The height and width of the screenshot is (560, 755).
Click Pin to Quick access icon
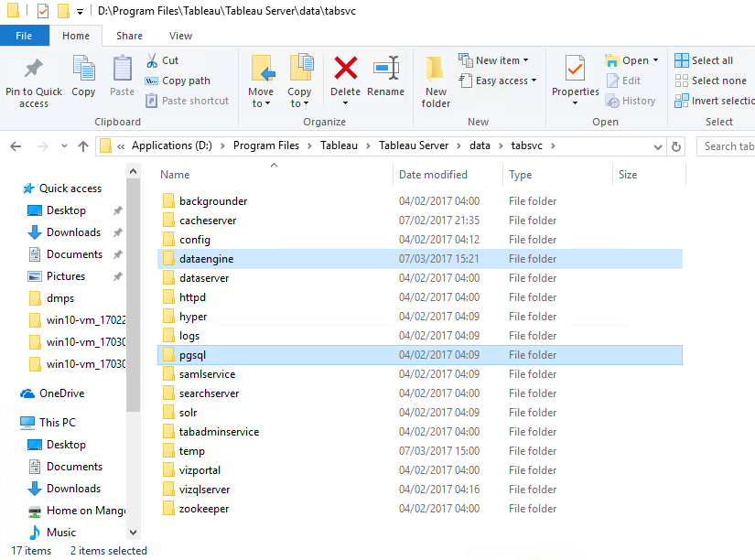coord(34,70)
